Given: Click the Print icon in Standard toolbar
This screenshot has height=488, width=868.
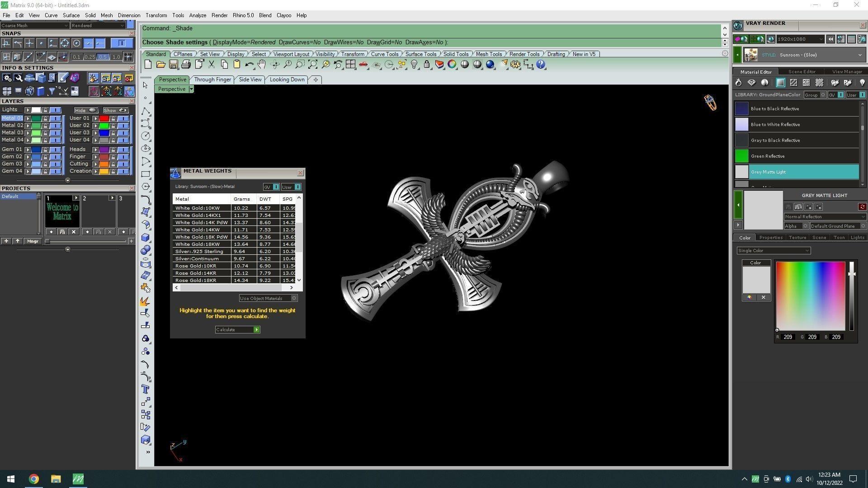Looking at the screenshot, I should pyautogui.click(x=186, y=65).
